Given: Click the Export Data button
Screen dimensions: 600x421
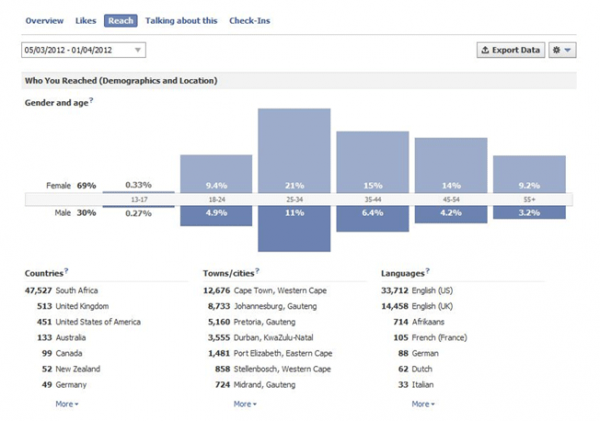Looking at the screenshot, I should [x=511, y=50].
